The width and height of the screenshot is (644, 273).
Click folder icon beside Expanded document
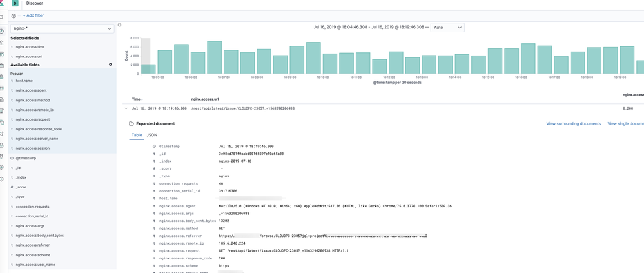point(131,123)
